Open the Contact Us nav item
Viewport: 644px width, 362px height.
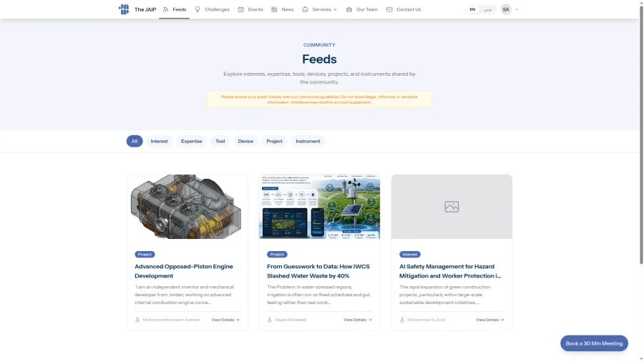(404, 9)
